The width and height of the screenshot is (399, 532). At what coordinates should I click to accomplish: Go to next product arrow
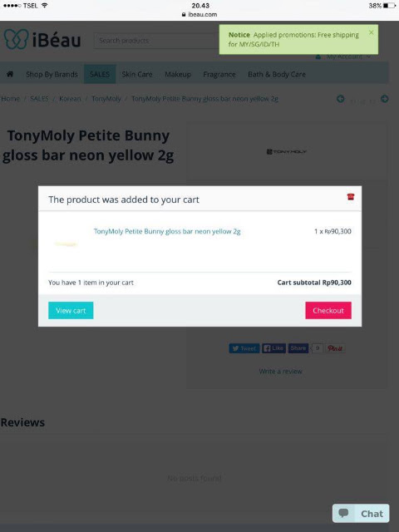384,99
